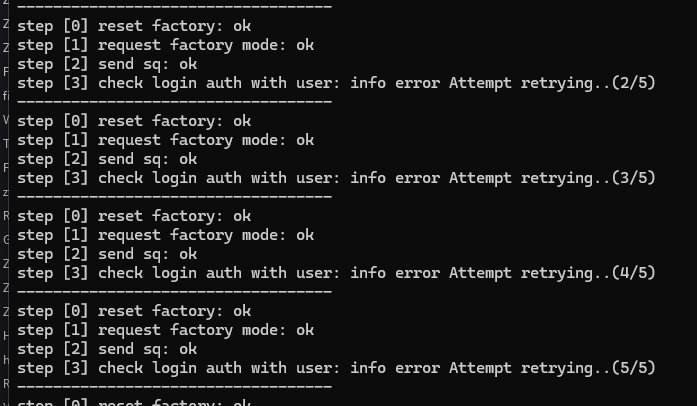
Task: Click "request factory mode" line in the 4/5 attempt block
Action: (x=166, y=235)
